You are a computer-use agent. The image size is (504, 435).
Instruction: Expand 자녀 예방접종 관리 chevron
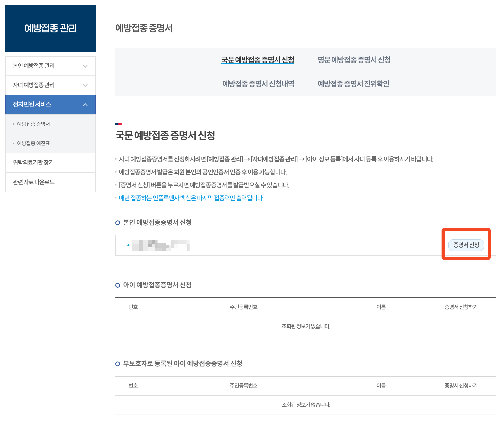click(x=85, y=85)
